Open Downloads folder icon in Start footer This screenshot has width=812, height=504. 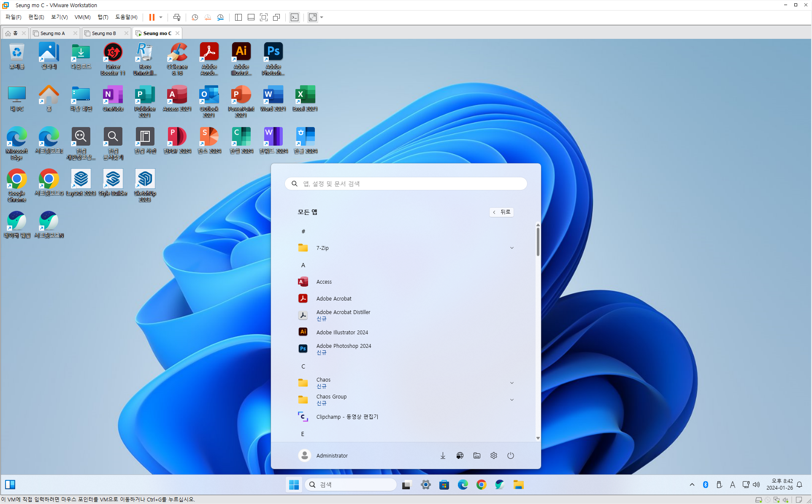click(443, 455)
